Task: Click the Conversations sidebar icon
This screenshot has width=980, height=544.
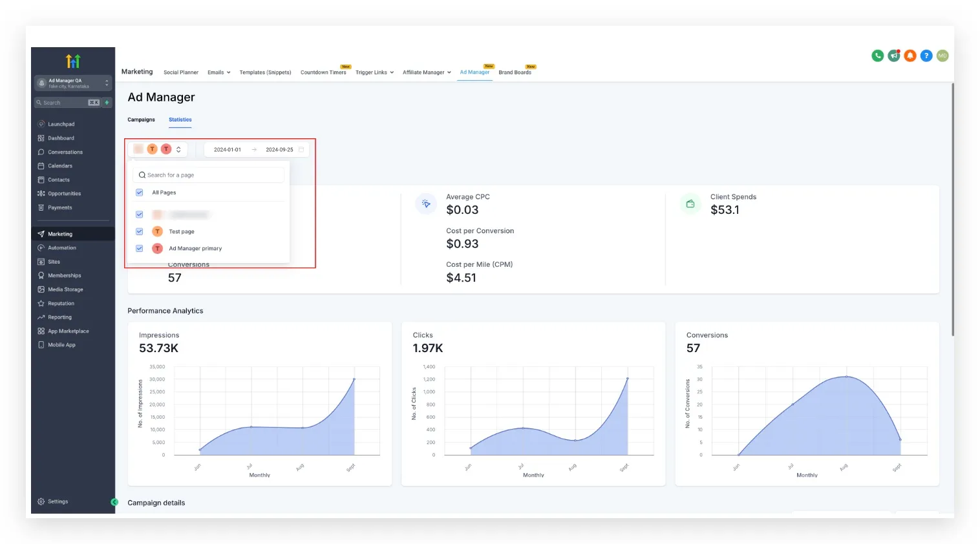Action: click(x=41, y=152)
